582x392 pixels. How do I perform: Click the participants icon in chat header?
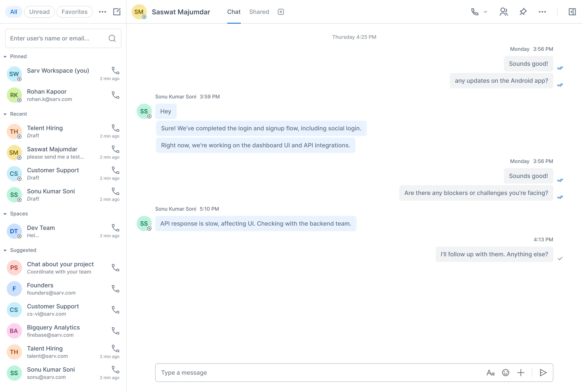pos(503,12)
